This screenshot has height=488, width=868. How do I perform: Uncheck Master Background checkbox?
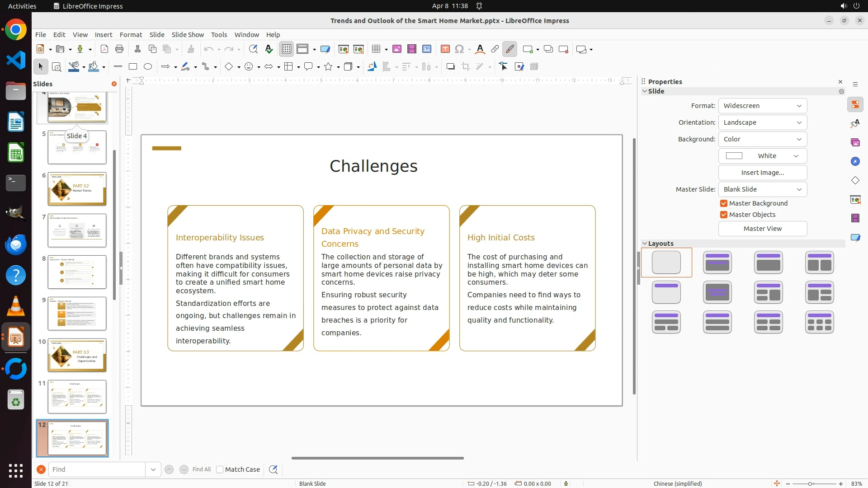tap(724, 203)
